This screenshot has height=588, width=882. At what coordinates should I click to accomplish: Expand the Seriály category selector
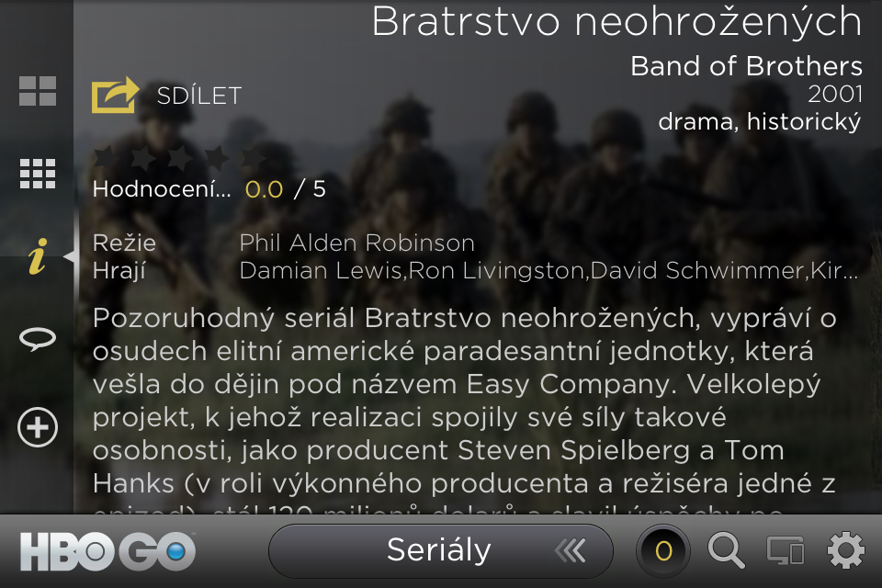point(439,550)
